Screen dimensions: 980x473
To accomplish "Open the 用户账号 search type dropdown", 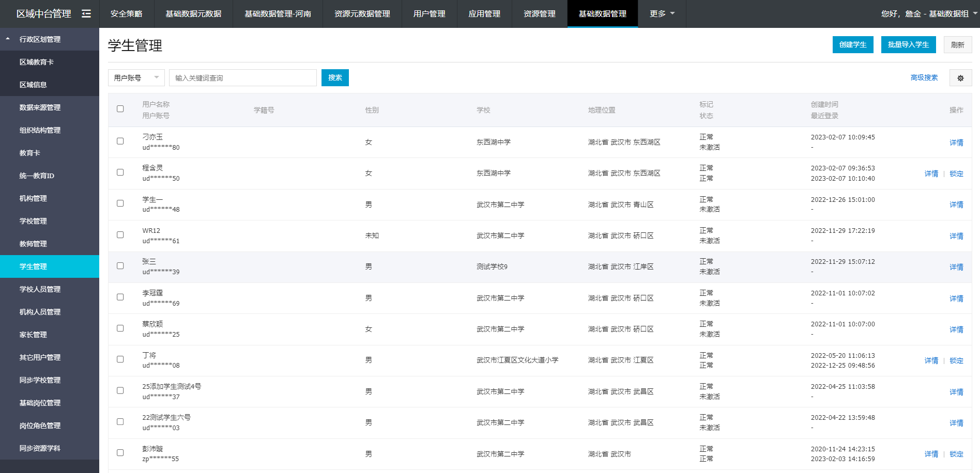I will click(x=136, y=78).
